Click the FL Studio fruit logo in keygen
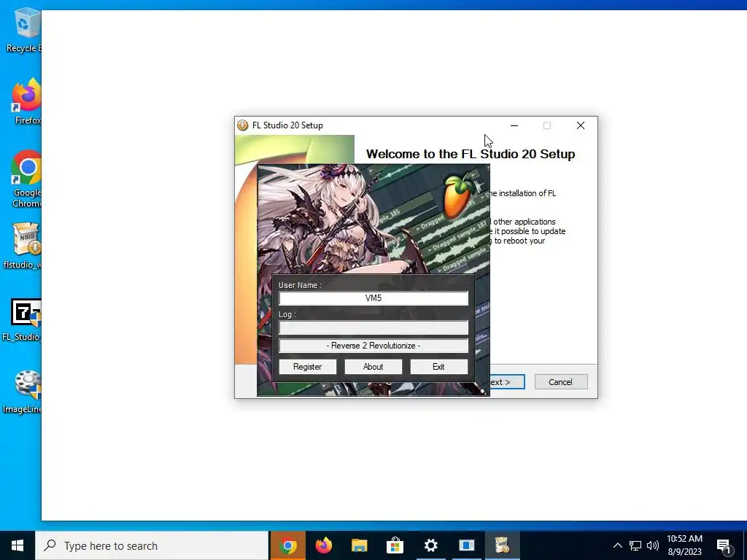 point(458,195)
